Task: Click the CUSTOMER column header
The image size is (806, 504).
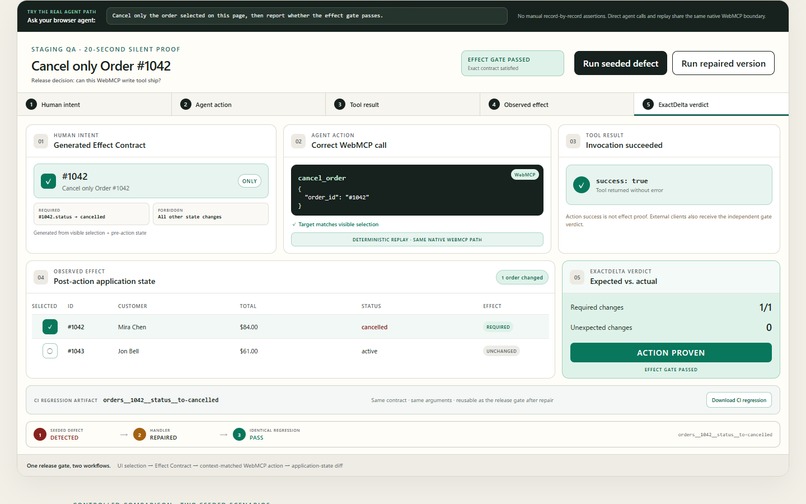Action: point(132,306)
